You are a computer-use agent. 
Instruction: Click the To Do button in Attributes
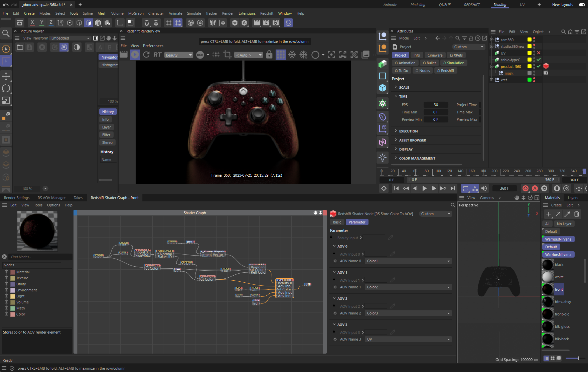coord(401,71)
